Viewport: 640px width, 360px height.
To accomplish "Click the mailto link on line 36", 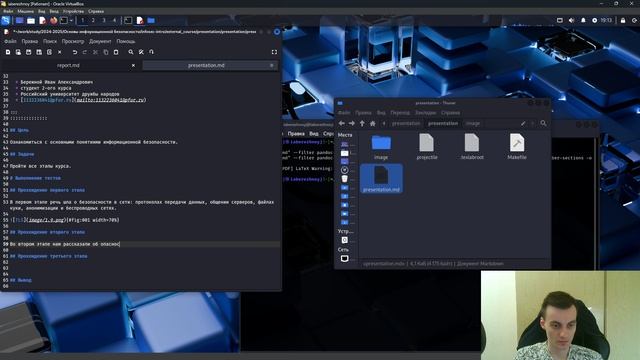I will click(110, 100).
